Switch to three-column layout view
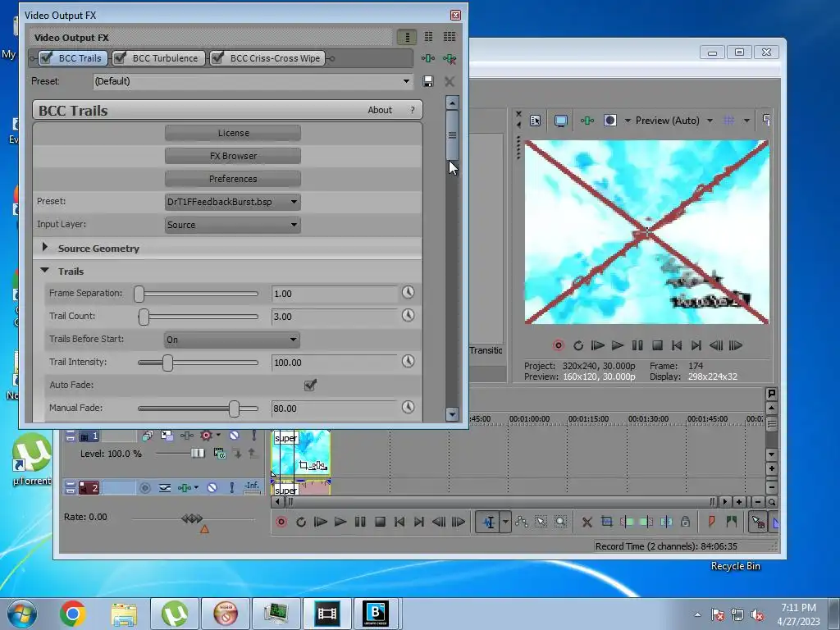This screenshot has width=840, height=630. point(450,37)
